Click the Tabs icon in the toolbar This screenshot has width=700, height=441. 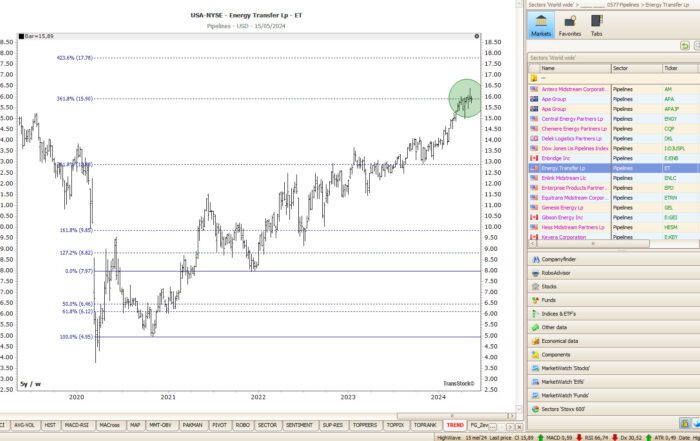[597, 25]
